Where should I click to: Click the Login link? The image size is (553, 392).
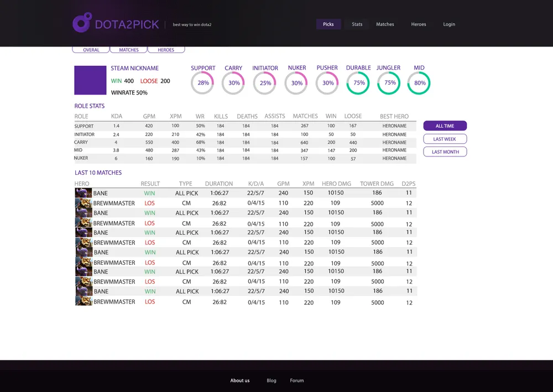[449, 24]
